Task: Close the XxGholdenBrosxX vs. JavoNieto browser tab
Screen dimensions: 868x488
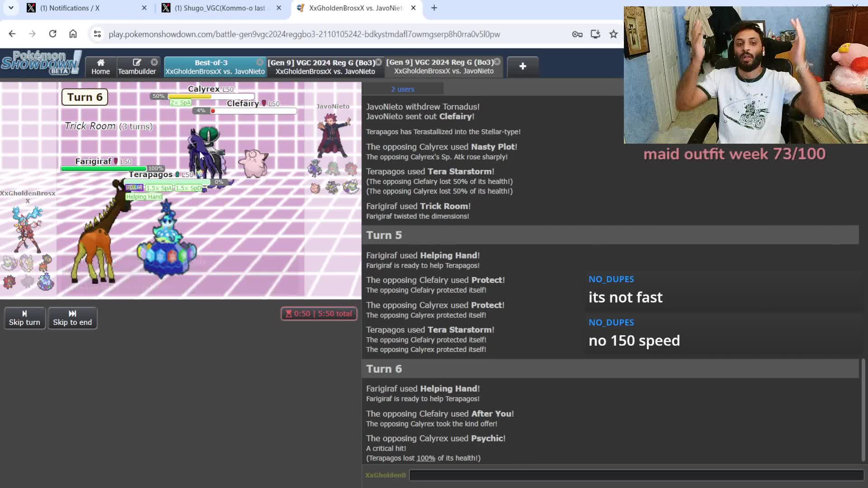Action: [413, 8]
